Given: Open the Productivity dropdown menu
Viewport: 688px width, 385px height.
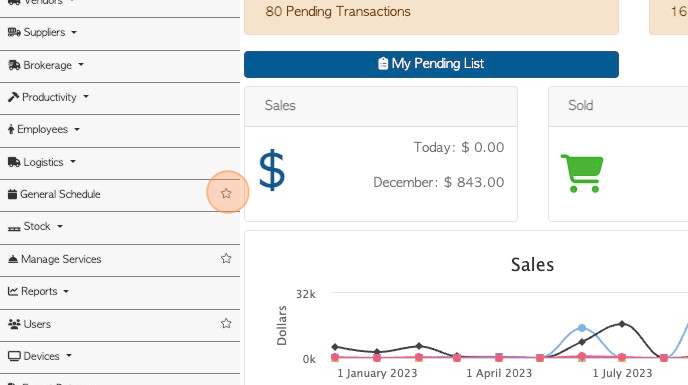Looking at the screenshot, I should click(48, 97).
